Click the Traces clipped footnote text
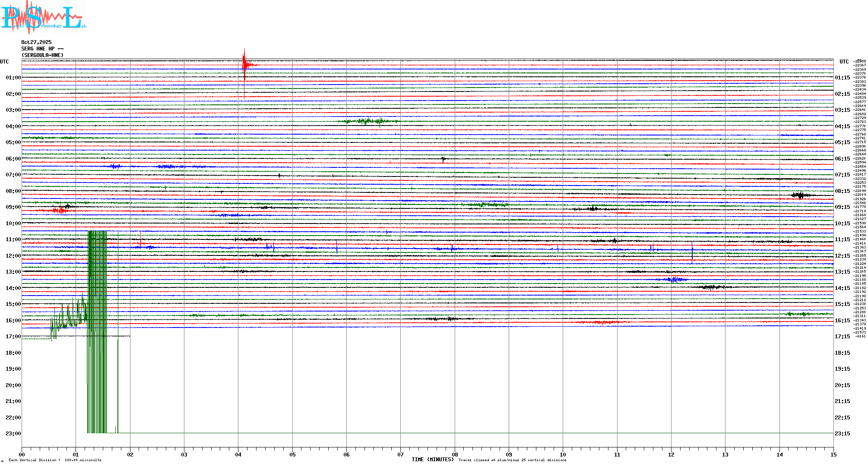This screenshot has width=868, height=466. point(512,460)
